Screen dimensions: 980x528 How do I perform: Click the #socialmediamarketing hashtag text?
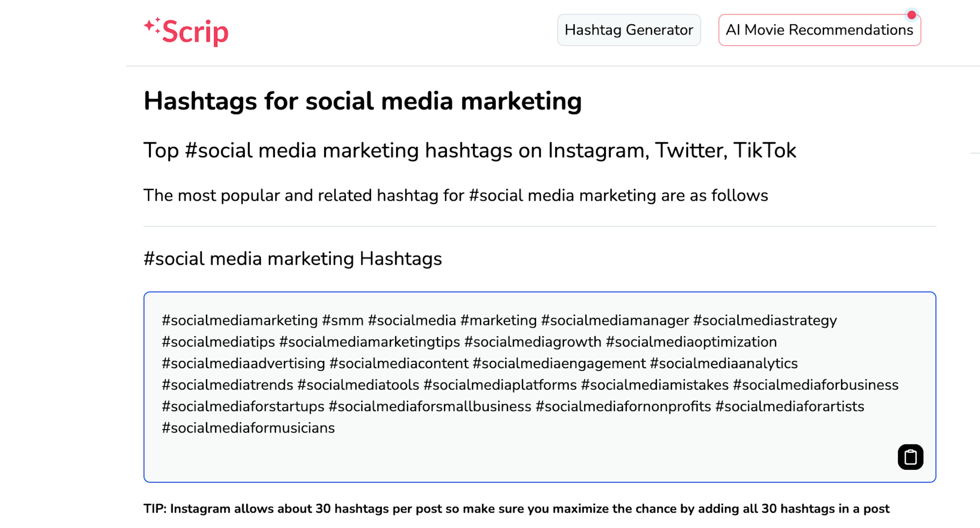240,320
